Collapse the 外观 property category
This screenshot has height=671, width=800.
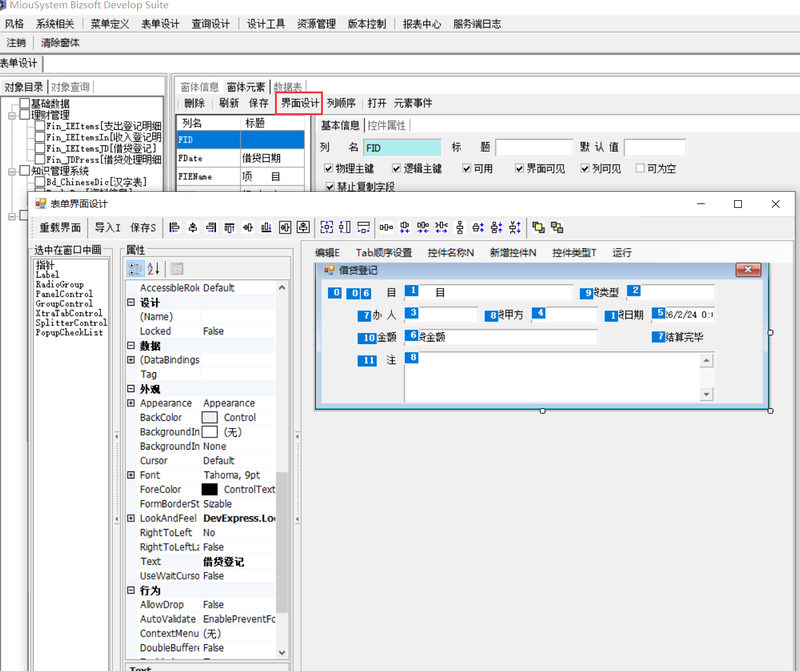pyautogui.click(x=131, y=389)
